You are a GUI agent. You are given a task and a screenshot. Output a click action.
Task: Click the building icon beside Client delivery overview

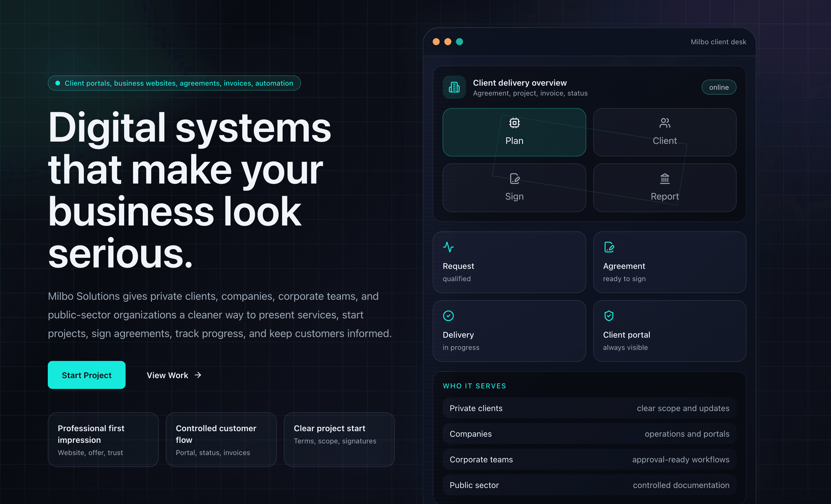pyautogui.click(x=454, y=87)
